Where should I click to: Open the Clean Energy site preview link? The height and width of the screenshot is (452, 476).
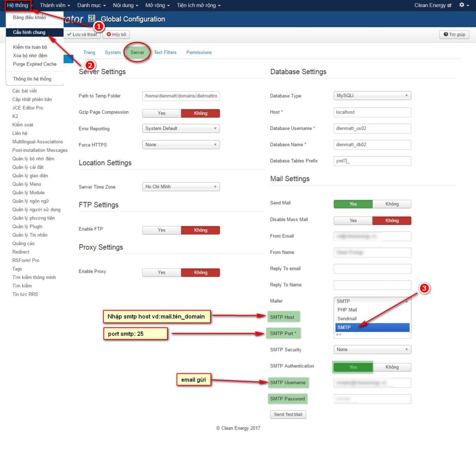coord(433,5)
